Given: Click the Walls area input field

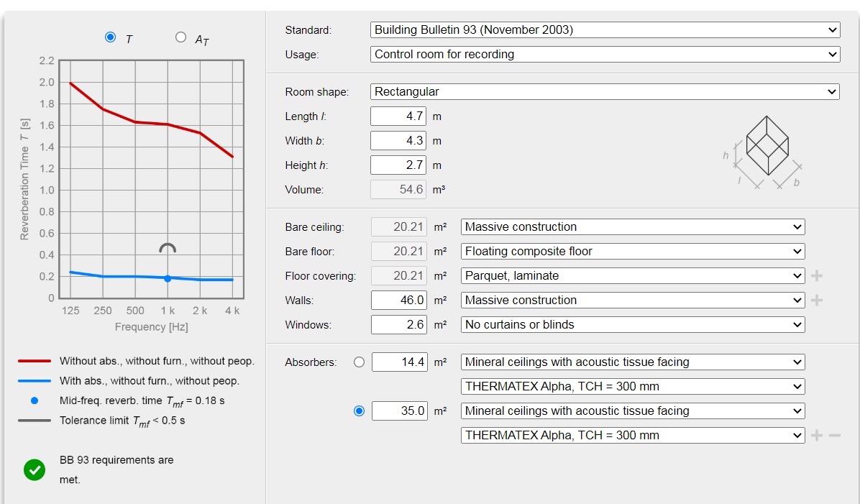Looking at the screenshot, I should pyautogui.click(x=398, y=301).
